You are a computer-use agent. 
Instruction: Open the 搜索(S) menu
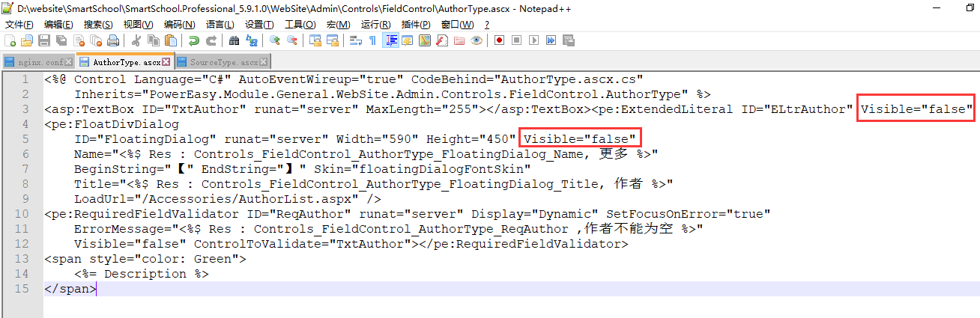pyautogui.click(x=98, y=25)
